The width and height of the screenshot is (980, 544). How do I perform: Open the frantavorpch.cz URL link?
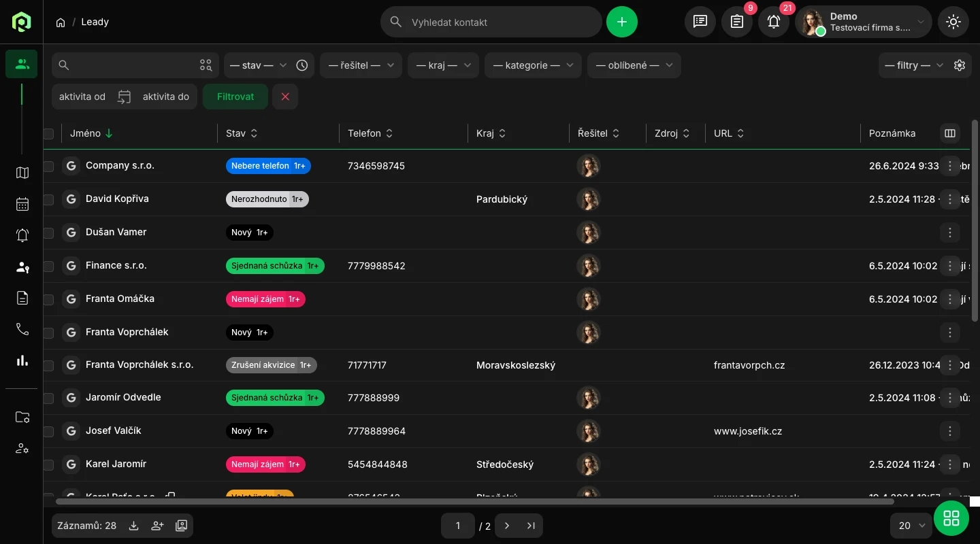(749, 365)
